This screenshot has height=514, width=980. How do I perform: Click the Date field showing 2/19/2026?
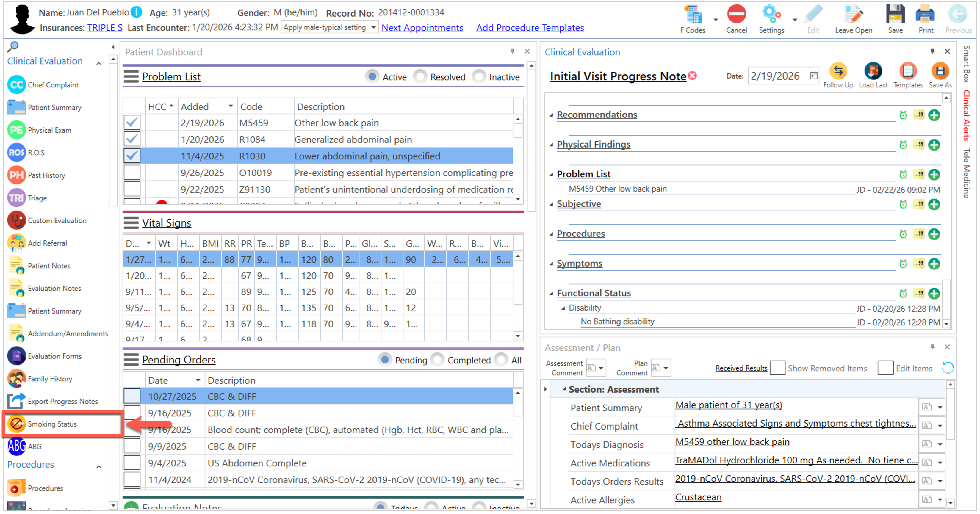coord(775,76)
